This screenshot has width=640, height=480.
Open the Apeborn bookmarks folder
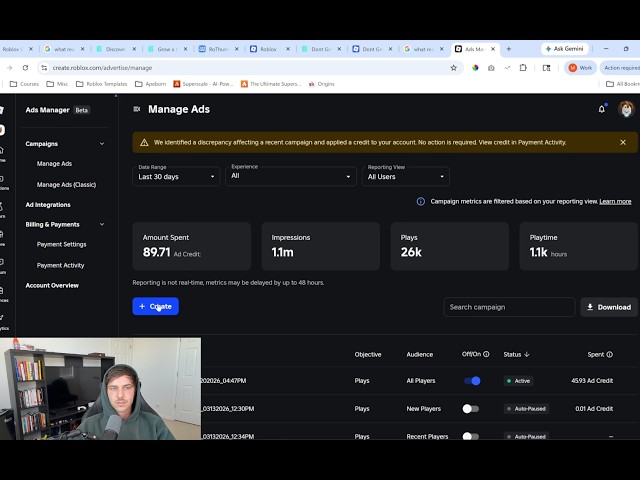click(x=150, y=84)
